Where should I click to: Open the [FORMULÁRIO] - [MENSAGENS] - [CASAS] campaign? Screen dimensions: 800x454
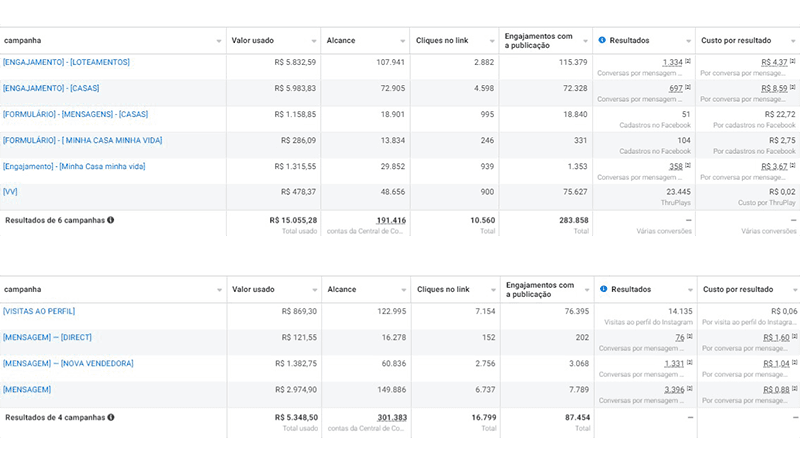click(75, 114)
